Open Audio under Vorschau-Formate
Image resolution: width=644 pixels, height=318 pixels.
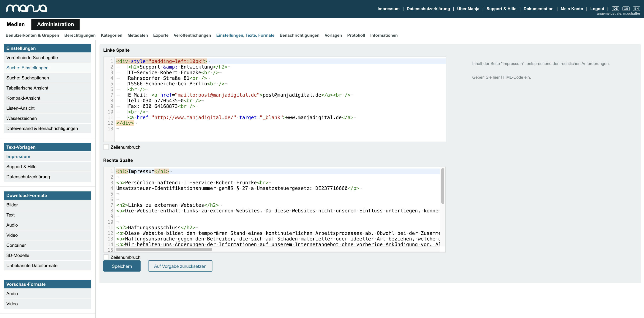coord(48,293)
